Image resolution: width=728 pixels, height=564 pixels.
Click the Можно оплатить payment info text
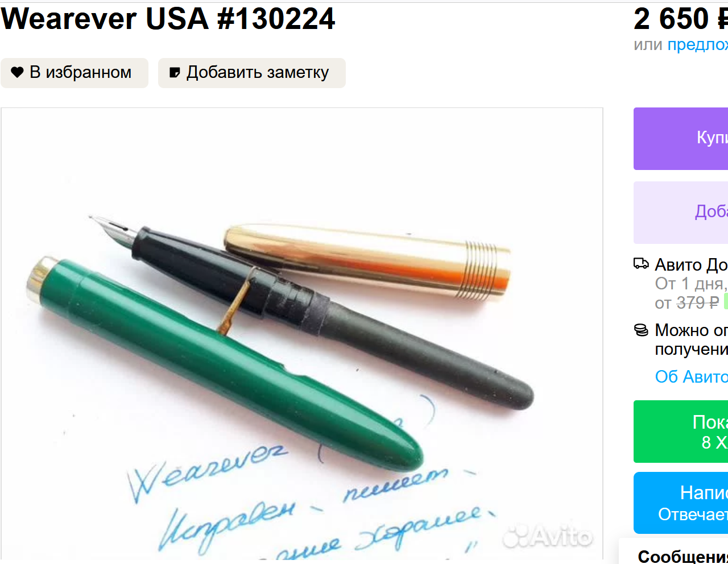pyautogui.click(x=692, y=339)
